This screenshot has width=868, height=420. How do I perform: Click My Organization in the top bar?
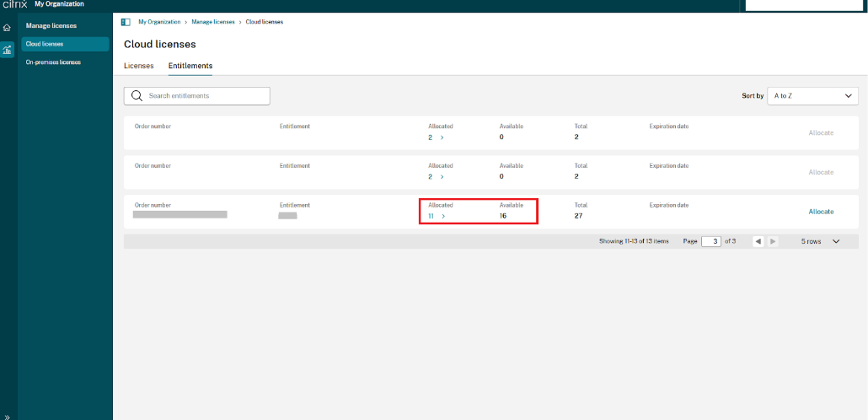(59, 4)
